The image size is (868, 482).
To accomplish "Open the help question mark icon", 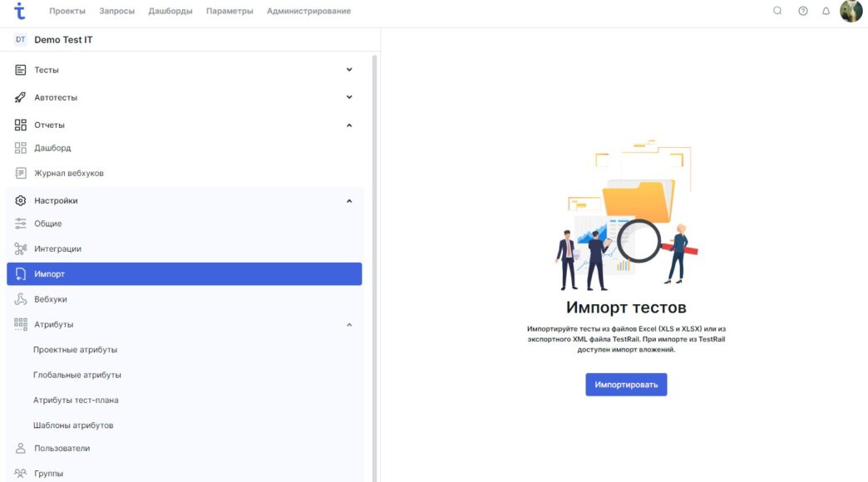I will coord(802,11).
